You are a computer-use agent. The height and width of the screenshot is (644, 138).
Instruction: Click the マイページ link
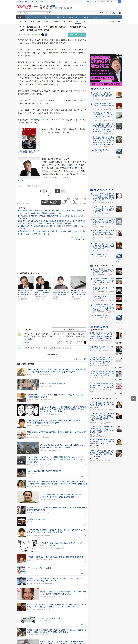coord(103,13)
